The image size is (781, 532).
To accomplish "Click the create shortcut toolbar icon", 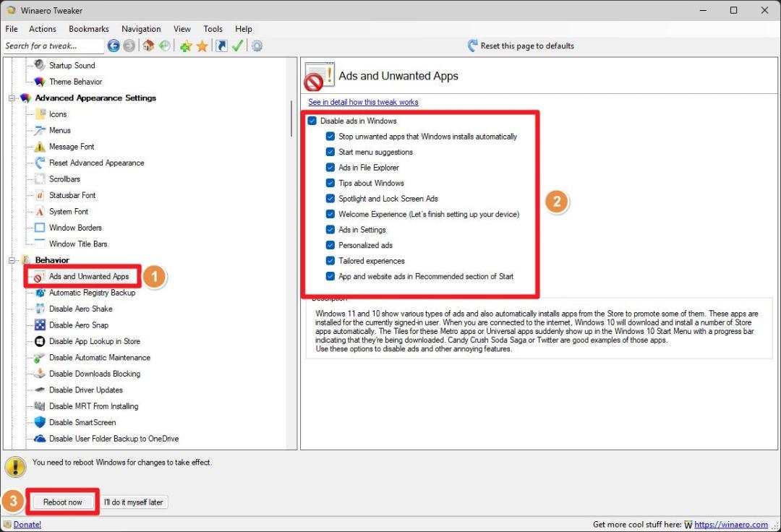I will click(222, 46).
